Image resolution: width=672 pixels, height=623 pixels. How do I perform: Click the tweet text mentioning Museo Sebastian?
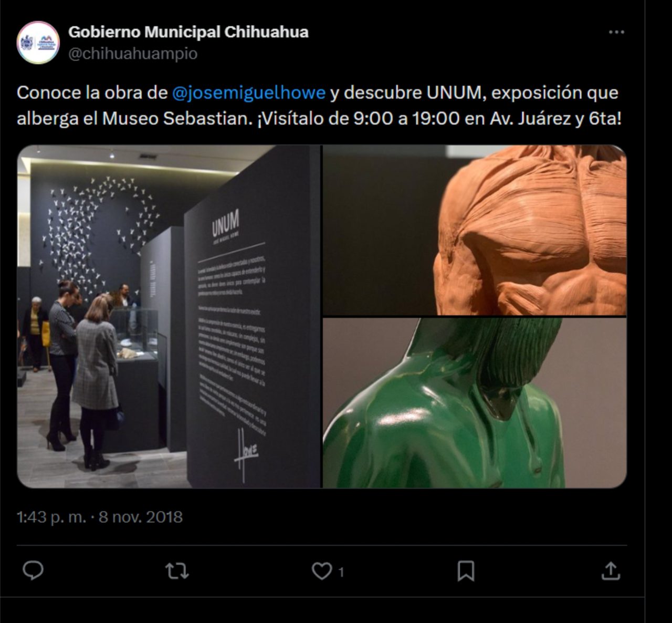319,105
